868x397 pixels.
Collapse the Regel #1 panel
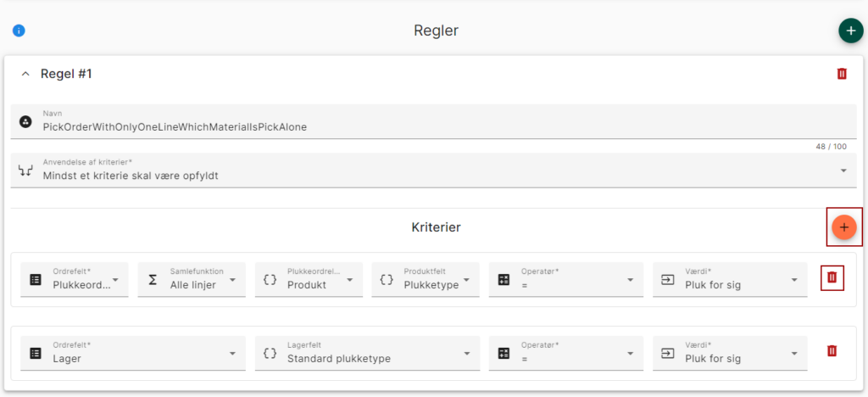pyautogui.click(x=25, y=74)
